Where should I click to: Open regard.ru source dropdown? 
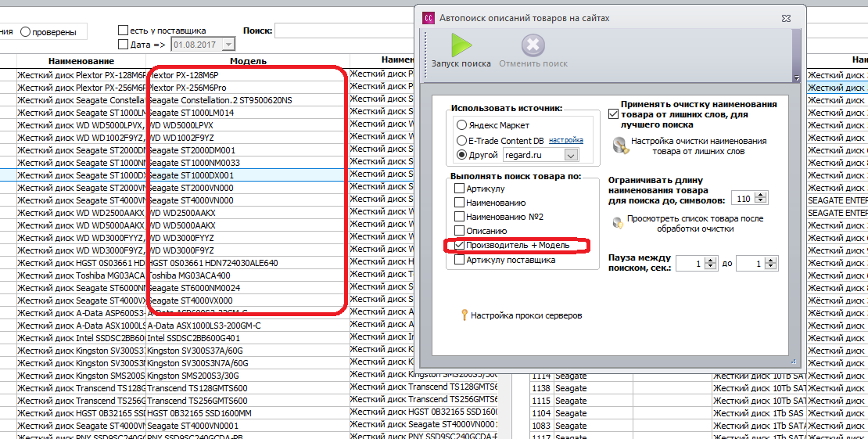[x=571, y=155]
